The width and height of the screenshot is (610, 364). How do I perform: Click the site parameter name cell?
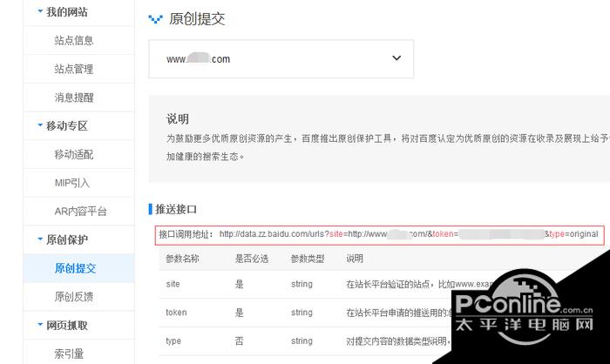click(173, 284)
